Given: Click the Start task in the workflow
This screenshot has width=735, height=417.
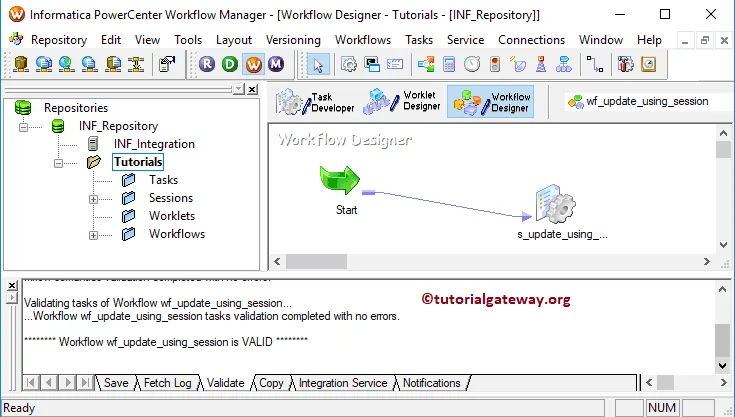Looking at the screenshot, I should (x=340, y=180).
